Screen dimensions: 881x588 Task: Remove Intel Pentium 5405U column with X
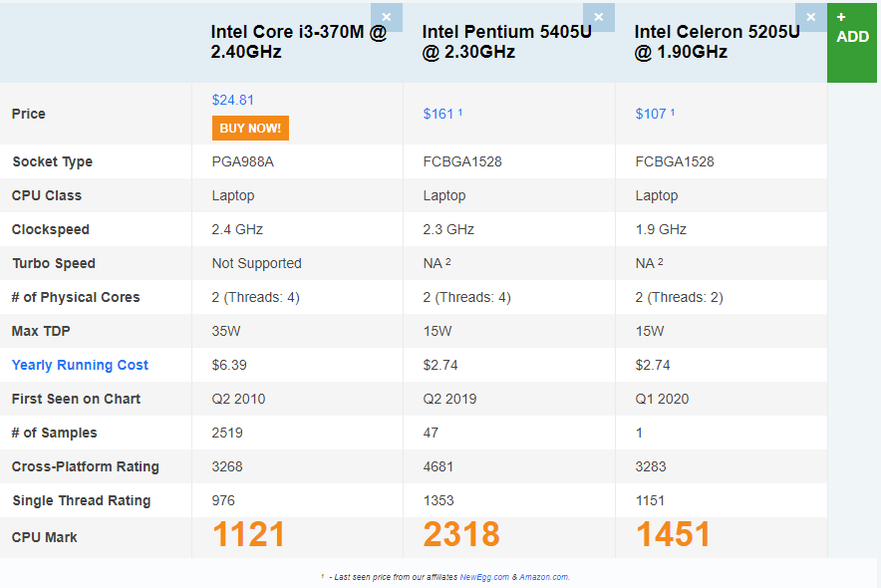click(x=599, y=17)
